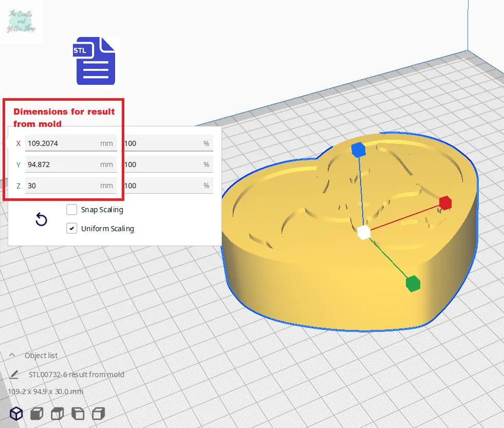Click the red X-axis scale handle
Screen dimensions: 504x428
[x=445, y=203]
